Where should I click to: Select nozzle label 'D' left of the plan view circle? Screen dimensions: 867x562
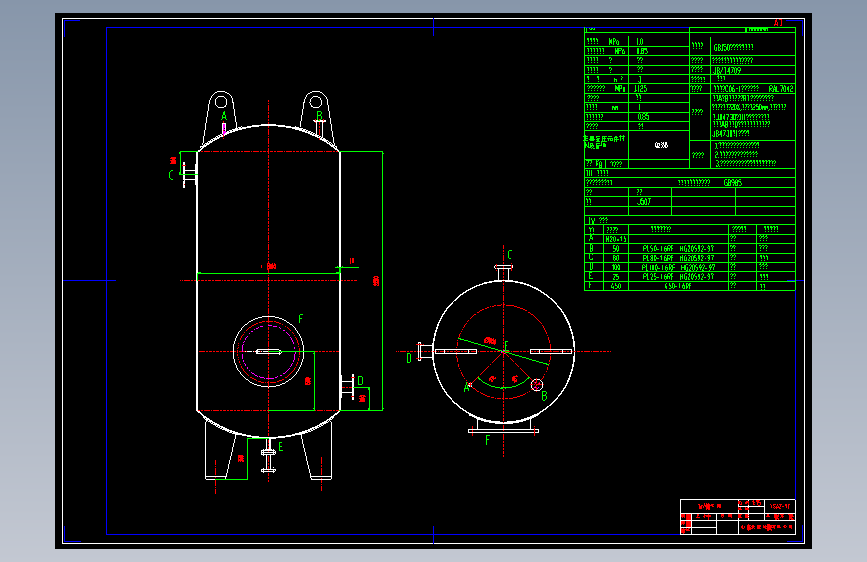(409, 358)
